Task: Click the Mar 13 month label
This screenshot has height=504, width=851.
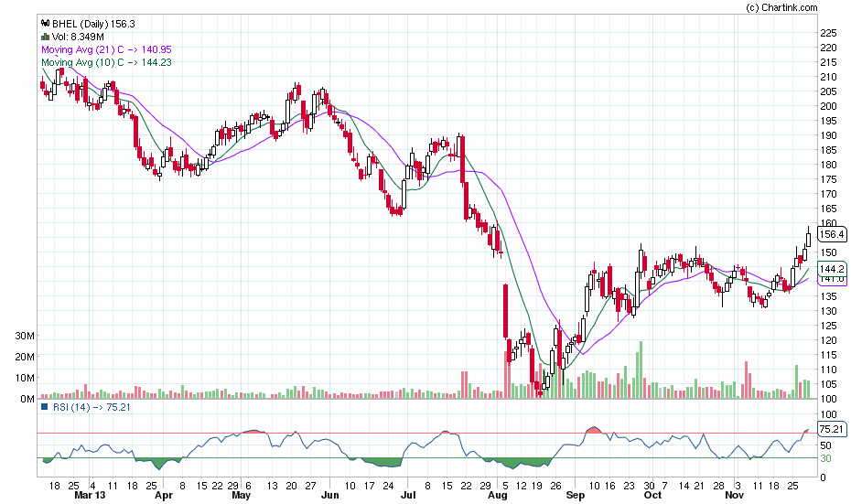Action: [90, 496]
